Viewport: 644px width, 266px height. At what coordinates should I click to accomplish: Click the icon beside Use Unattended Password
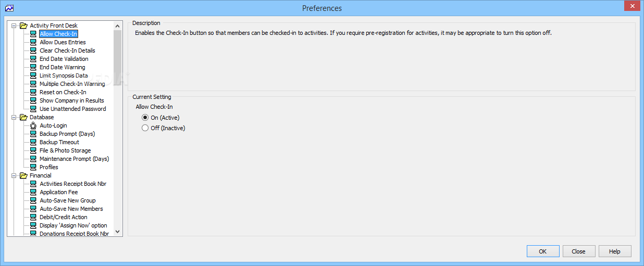pos(33,109)
